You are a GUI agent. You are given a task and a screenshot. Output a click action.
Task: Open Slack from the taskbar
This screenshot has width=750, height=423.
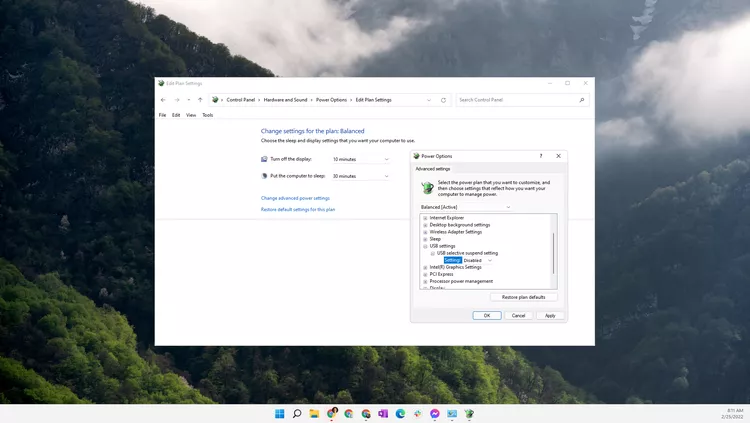click(418, 413)
